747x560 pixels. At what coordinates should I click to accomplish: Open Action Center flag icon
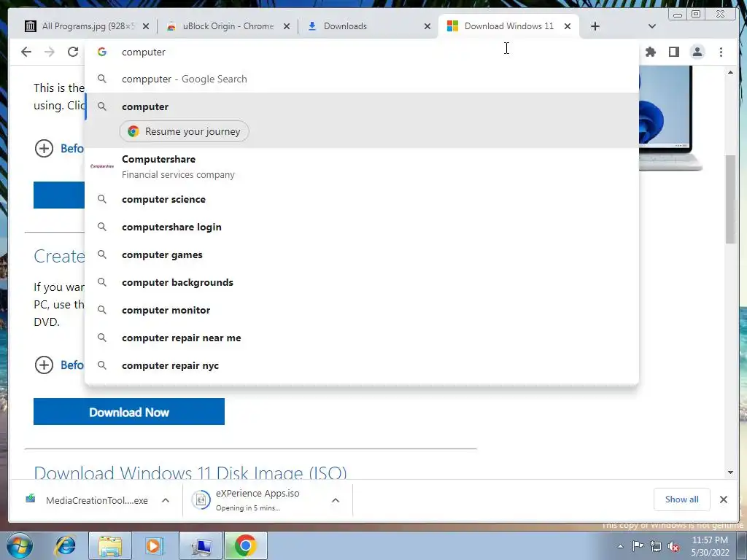[638, 546]
